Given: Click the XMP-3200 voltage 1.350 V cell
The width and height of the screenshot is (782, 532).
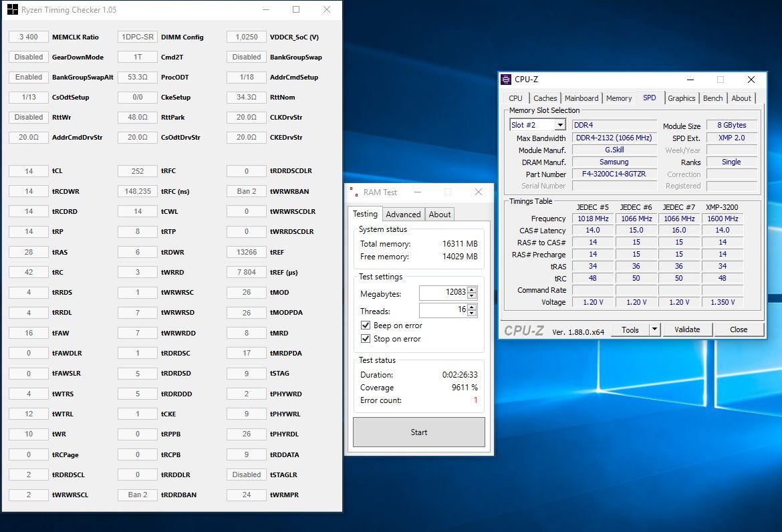Looking at the screenshot, I should (x=722, y=302).
